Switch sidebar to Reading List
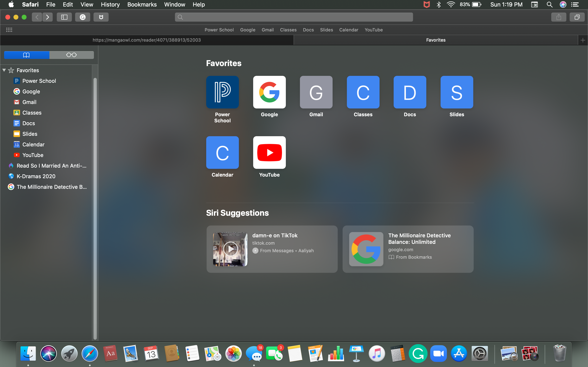The image size is (588, 367). 71,55
